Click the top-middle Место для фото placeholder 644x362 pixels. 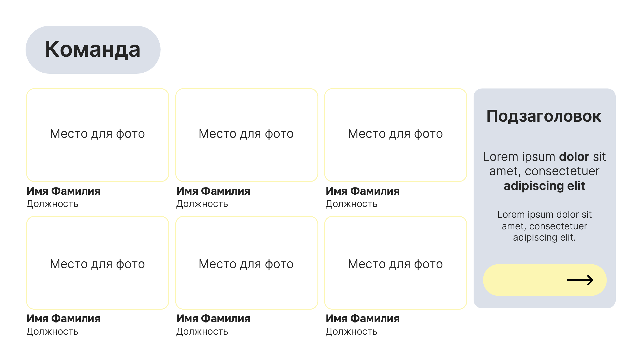pos(246,134)
